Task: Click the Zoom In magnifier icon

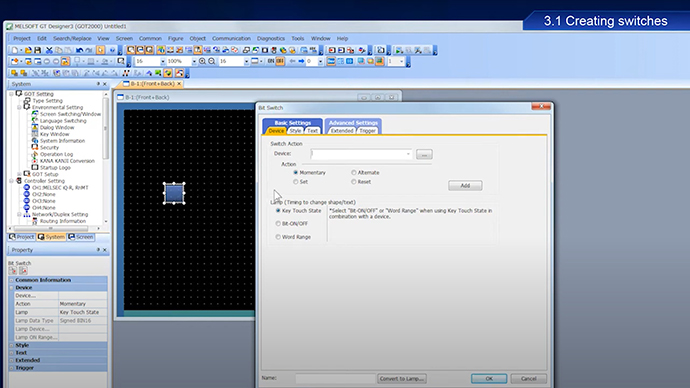Action: (x=202, y=61)
